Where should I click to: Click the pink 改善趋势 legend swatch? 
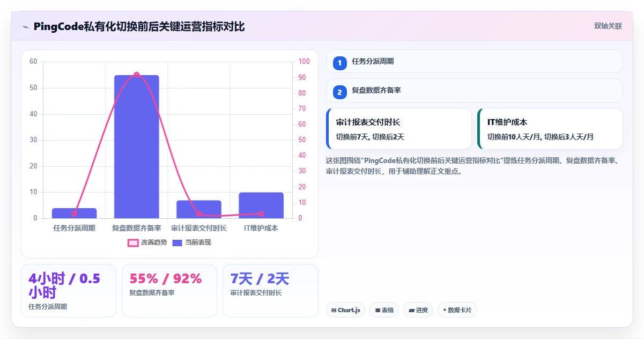(x=133, y=243)
